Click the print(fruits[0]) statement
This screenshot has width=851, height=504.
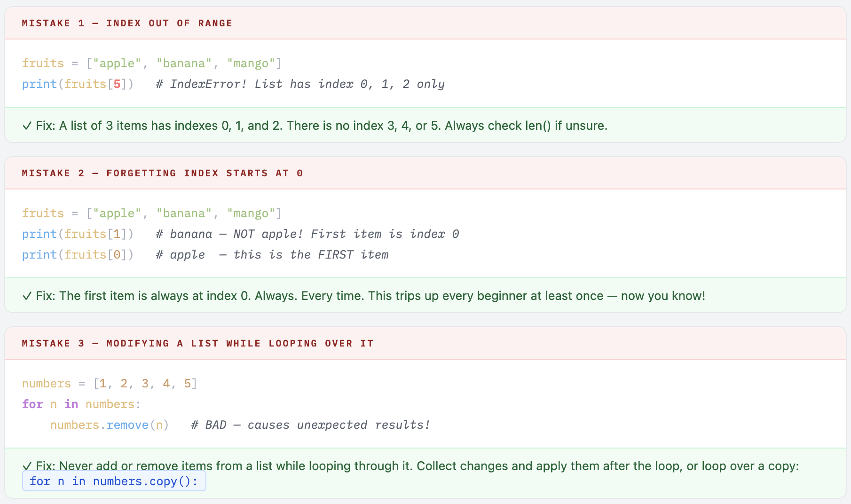78,255
